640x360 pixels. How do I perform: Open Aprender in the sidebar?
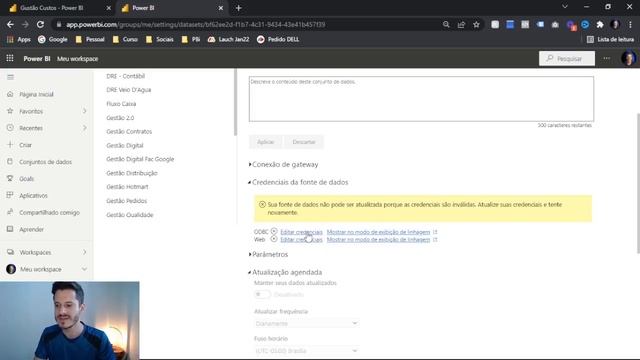click(x=31, y=229)
